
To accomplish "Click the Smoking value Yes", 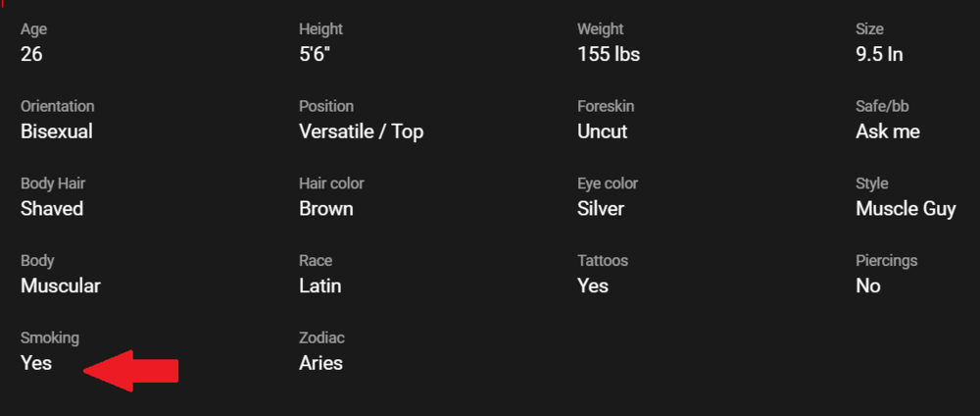I will pos(36,363).
